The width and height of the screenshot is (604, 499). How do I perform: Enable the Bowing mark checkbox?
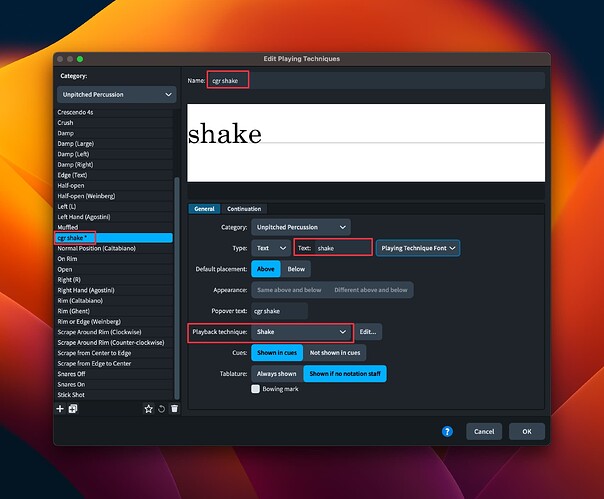coord(255,389)
